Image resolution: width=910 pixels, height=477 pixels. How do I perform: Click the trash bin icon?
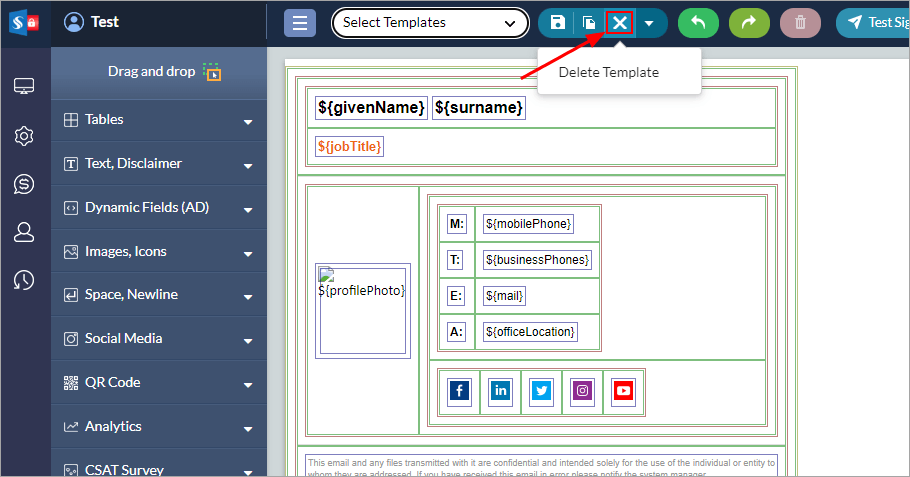pyautogui.click(x=800, y=23)
